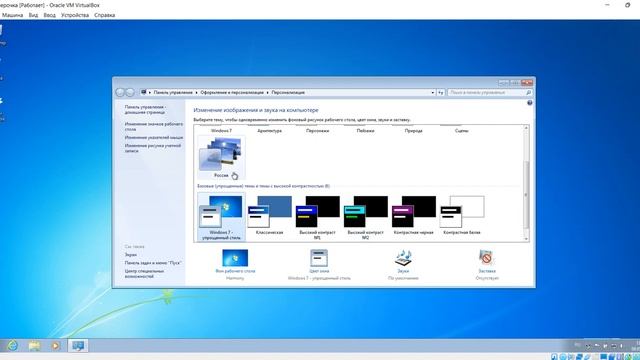Open Цвет окна settings icon

coord(319,258)
